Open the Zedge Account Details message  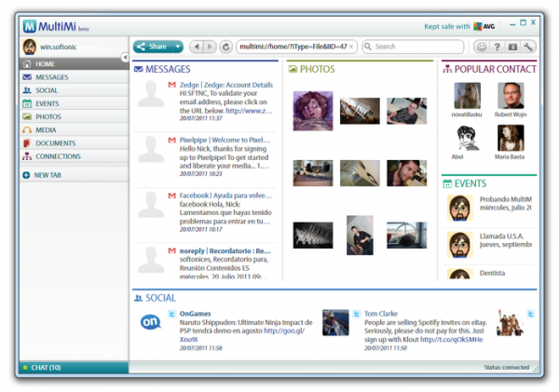tap(205, 101)
